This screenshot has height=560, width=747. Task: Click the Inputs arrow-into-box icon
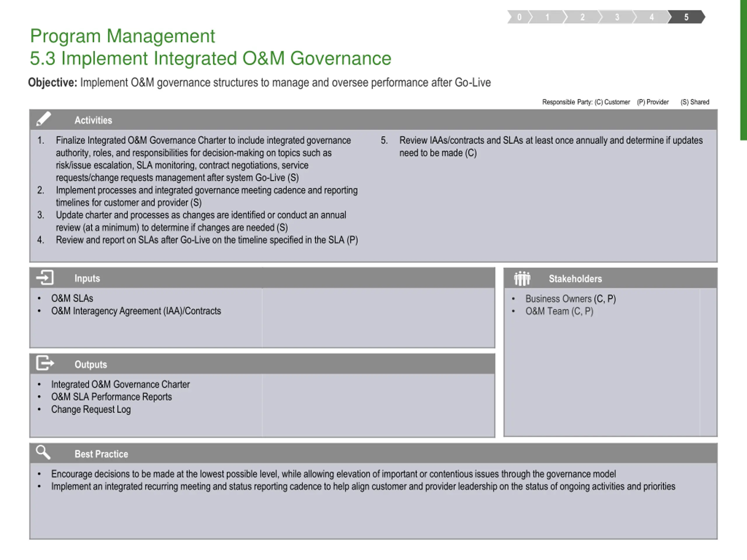coord(45,278)
